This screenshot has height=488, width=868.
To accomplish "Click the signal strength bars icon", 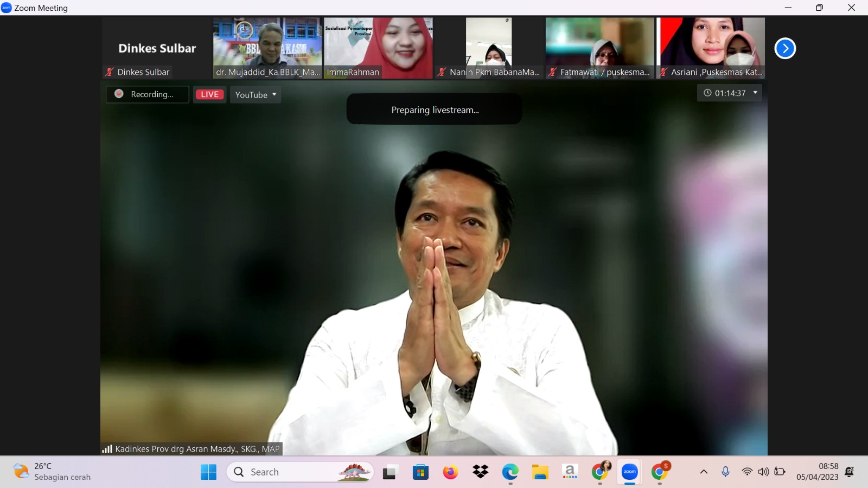I will 107,449.
